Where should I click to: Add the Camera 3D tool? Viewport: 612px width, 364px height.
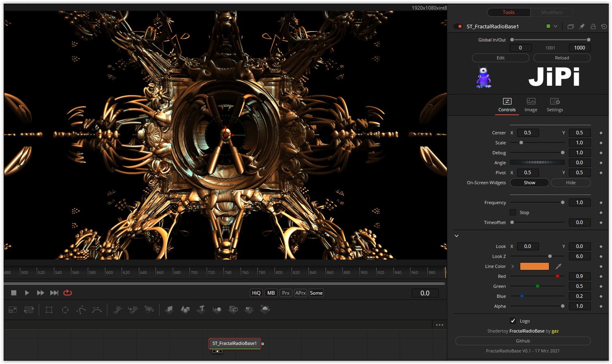tap(233, 309)
